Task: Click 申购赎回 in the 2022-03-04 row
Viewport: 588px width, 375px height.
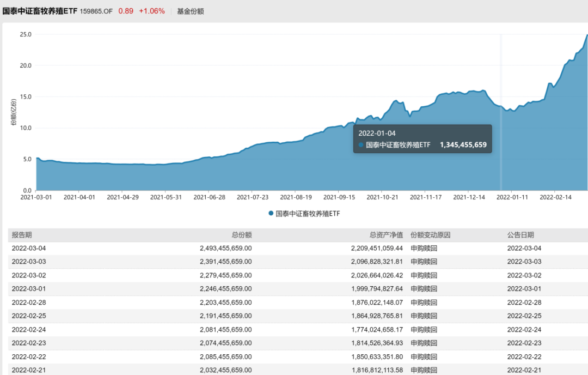Action: point(424,248)
